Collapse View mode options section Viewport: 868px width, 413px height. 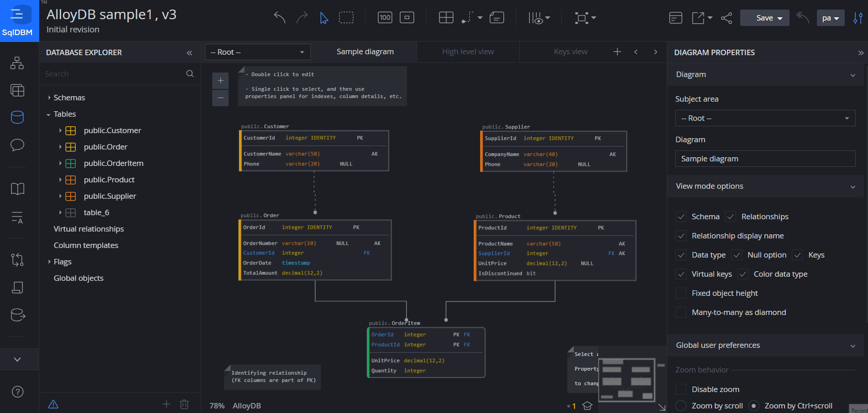tap(852, 186)
